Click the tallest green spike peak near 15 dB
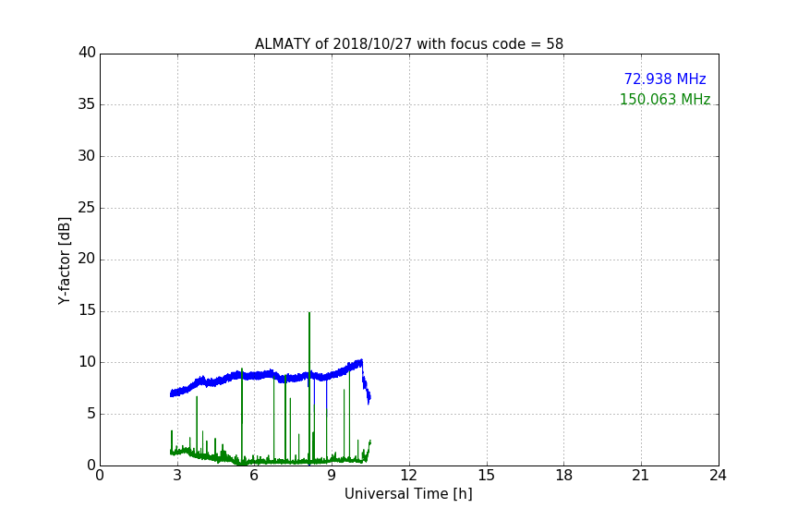Viewport: 798px width, 532px height. point(308,314)
